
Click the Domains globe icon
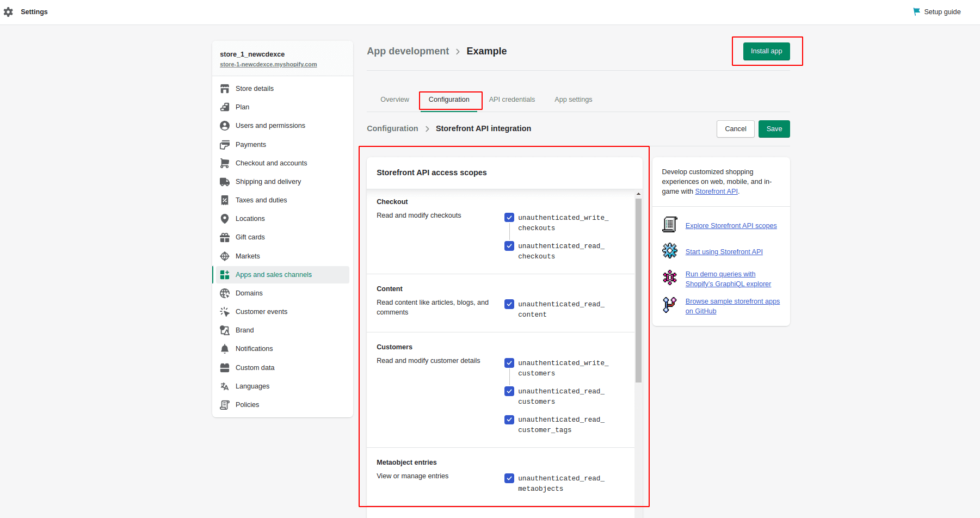click(x=225, y=293)
